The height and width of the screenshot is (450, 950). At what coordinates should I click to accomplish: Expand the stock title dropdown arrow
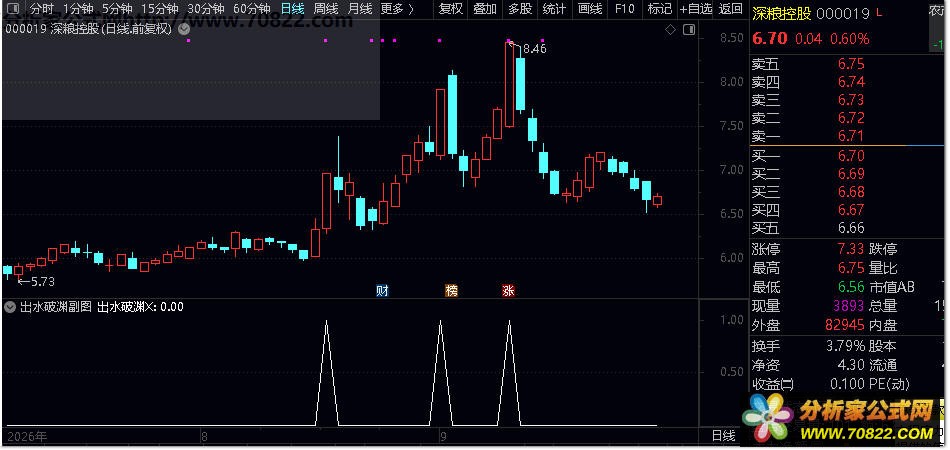pos(184,28)
